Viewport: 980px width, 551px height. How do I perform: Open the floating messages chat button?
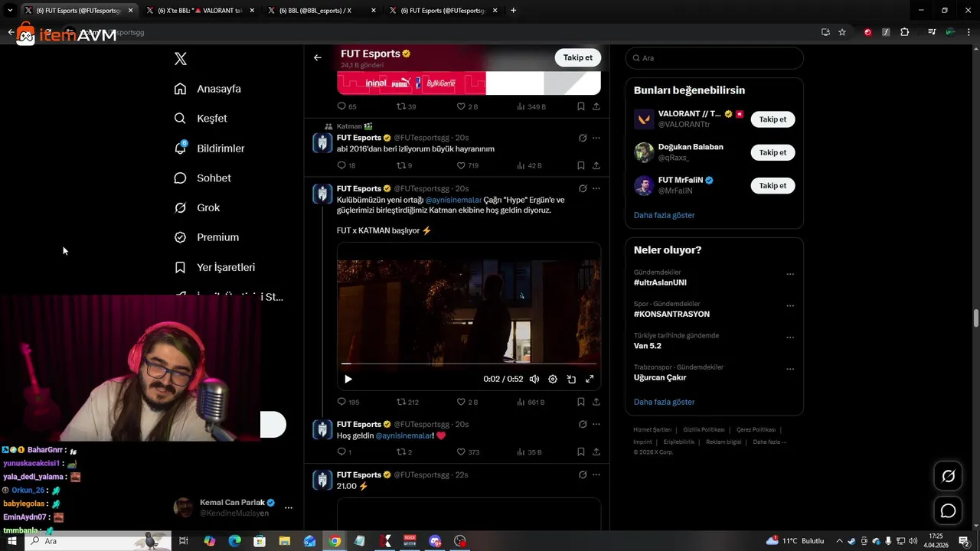tap(948, 510)
